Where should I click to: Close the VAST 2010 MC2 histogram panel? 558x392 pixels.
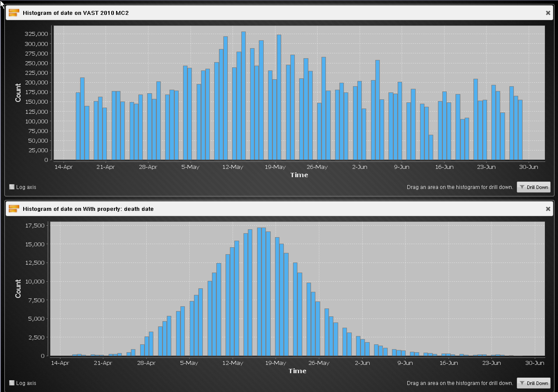point(548,13)
